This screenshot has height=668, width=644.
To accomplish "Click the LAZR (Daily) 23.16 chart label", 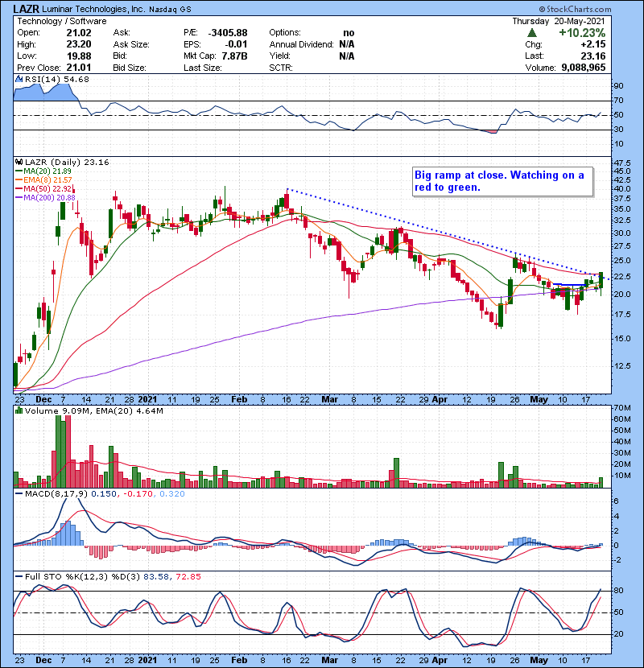I will click(67, 163).
